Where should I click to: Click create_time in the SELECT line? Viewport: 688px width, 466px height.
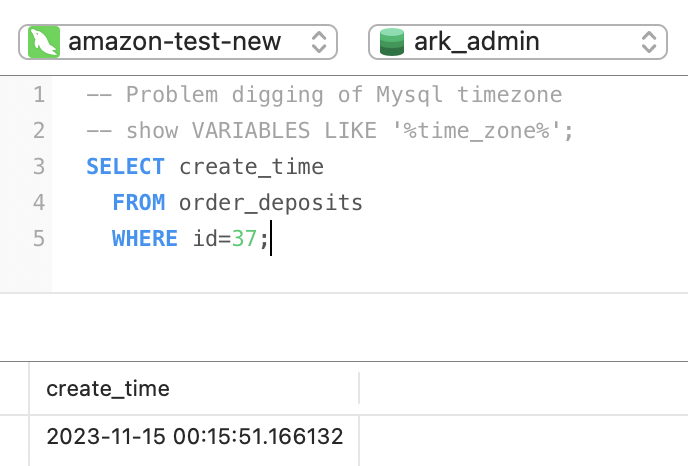click(x=251, y=167)
